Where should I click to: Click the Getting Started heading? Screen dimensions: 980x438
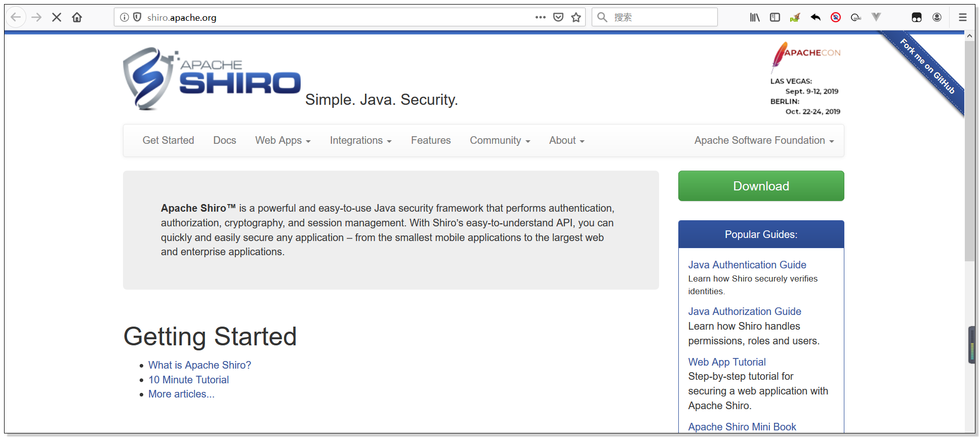pos(210,336)
